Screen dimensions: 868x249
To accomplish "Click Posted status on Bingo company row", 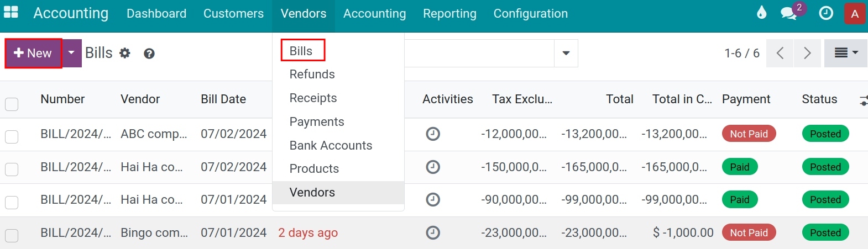I will click(x=825, y=232).
